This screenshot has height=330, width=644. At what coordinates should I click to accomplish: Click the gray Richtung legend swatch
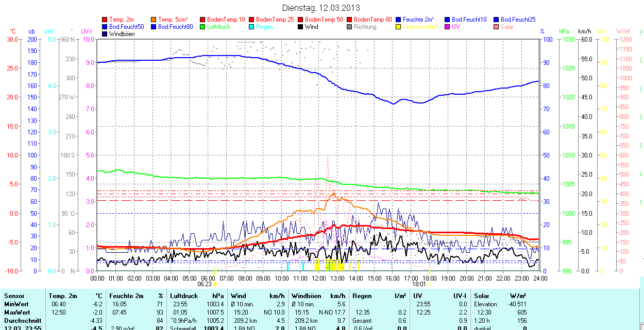350,27
